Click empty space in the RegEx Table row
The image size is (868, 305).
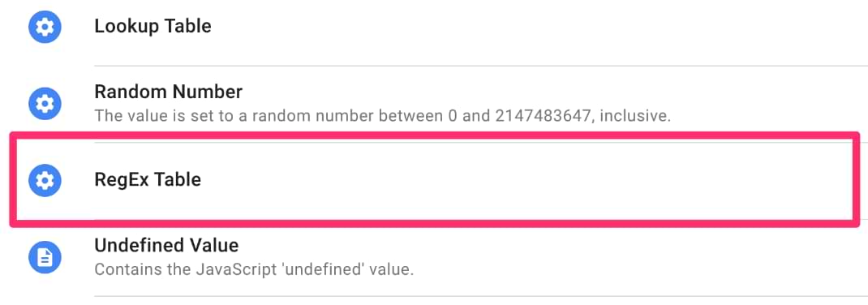click(x=526, y=180)
